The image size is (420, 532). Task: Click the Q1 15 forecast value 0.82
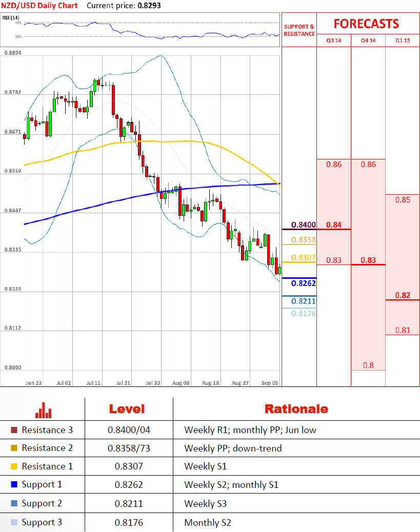click(403, 295)
